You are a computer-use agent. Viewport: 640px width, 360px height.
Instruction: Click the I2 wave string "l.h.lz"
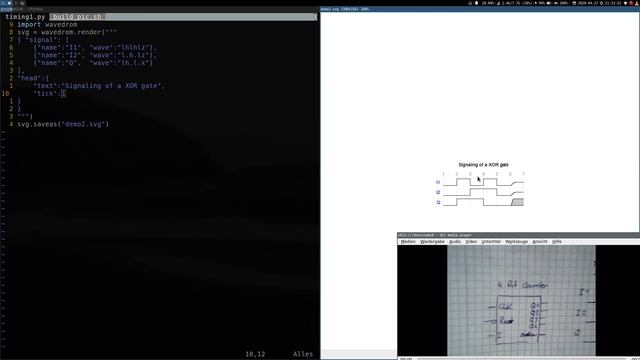pyautogui.click(x=135, y=55)
